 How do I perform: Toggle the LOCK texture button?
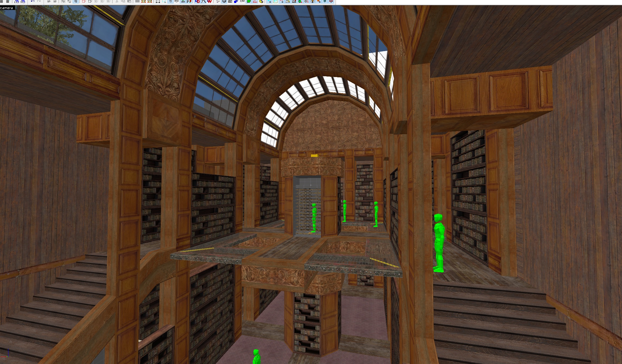183,2
